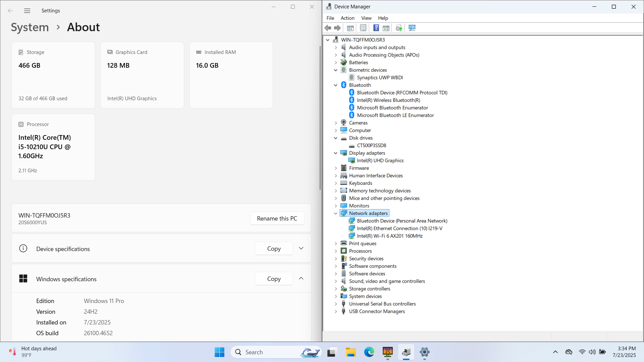Click the blue Help question-mark toolbar icon
Image resolution: width=644 pixels, height=362 pixels.
(376, 28)
